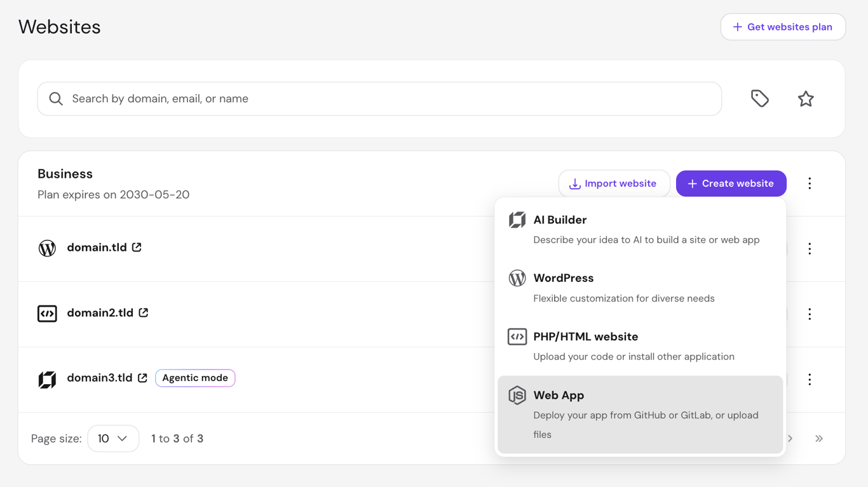
Task: Open external link icon for domain2.tld
Action: 144,312
